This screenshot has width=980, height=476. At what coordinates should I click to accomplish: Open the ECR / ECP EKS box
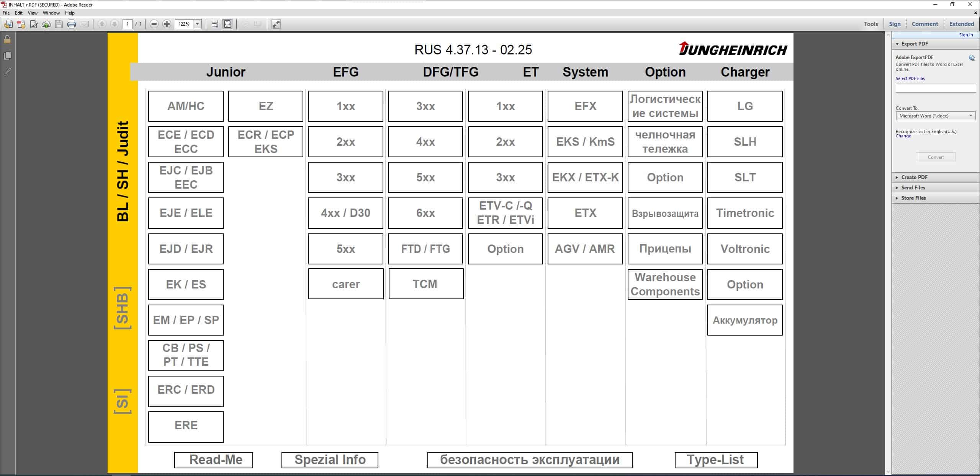(266, 142)
